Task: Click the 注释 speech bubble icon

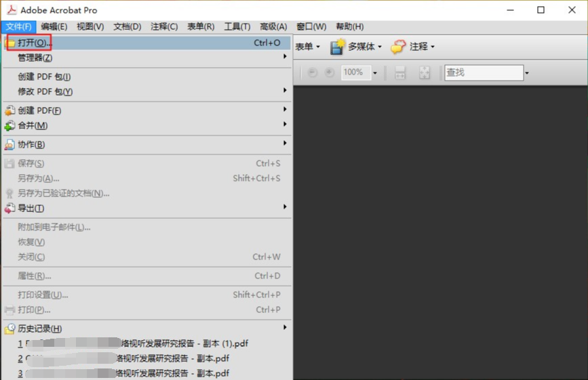Action: click(398, 47)
